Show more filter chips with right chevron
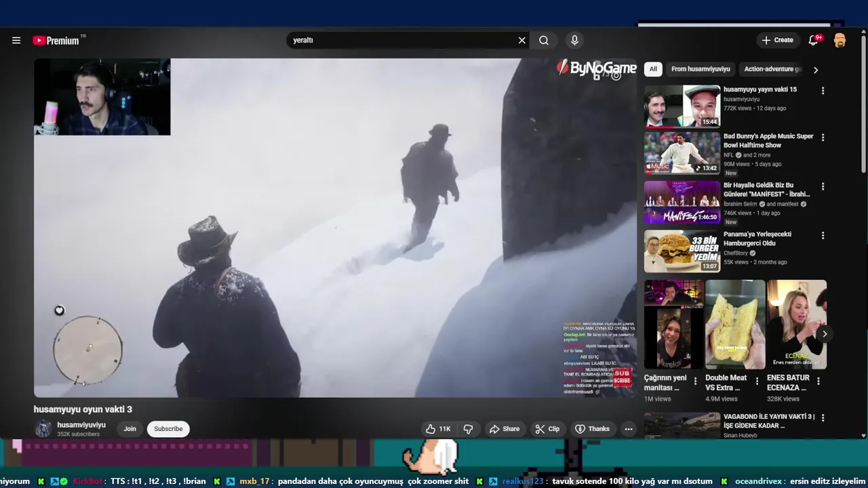Image resolution: width=868 pixels, height=488 pixels. click(815, 70)
